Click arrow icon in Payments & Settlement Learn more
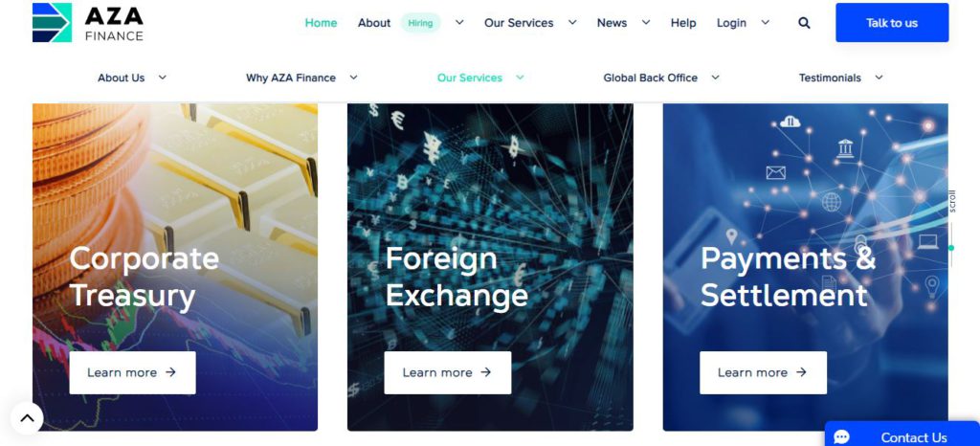 tap(801, 372)
